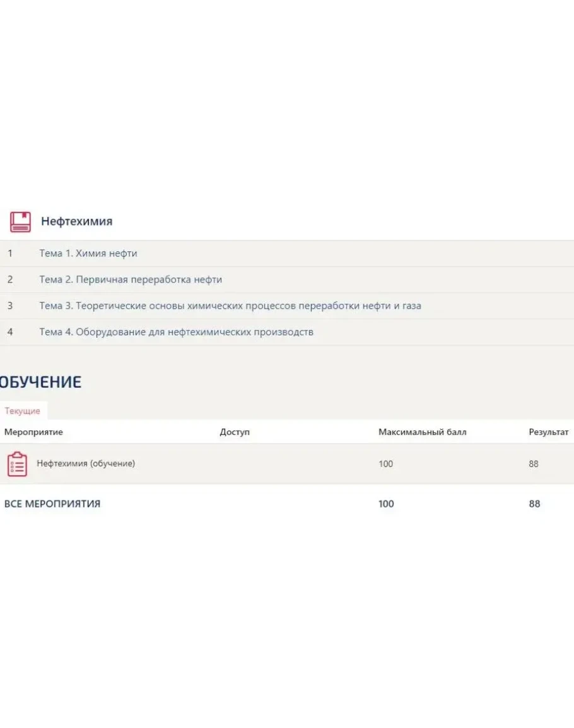Screen dimensions: 574x728
Task: Open Тема 3 on theoretical foundations
Action: pyautogui.click(x=230, y=306)
